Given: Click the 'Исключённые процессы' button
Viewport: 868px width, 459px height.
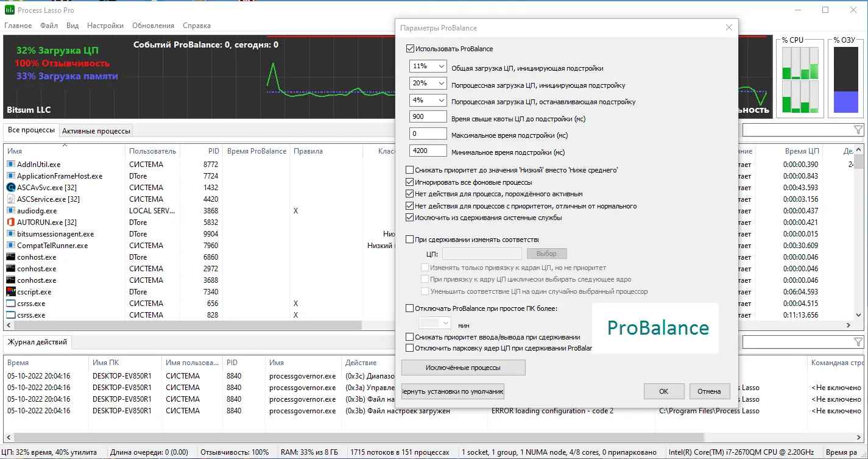Looking at the screenshot, I should click(463, 368).
